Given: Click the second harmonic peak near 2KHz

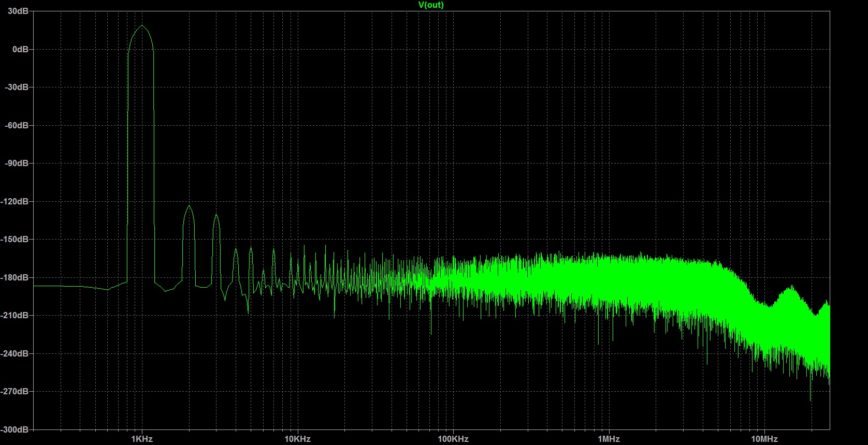Looking at the screenshot, I should pos(189,206).
